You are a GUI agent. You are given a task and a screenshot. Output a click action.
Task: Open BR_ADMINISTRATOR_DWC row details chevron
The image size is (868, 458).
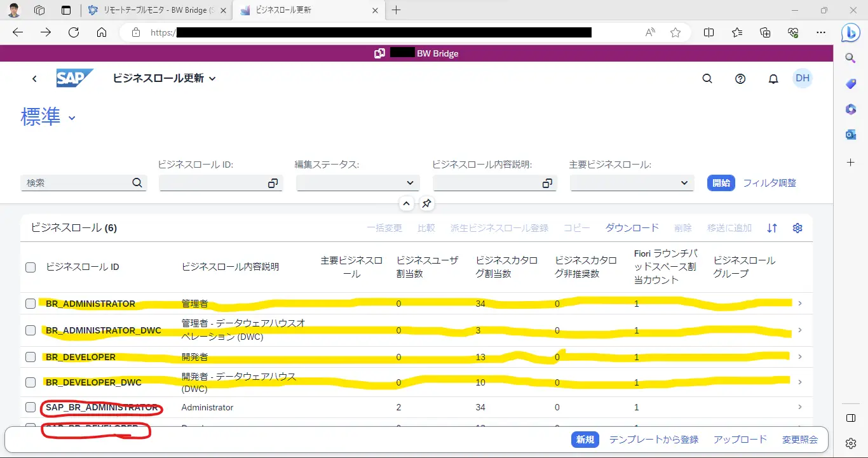pyautogui.click(x=800, y=330)
